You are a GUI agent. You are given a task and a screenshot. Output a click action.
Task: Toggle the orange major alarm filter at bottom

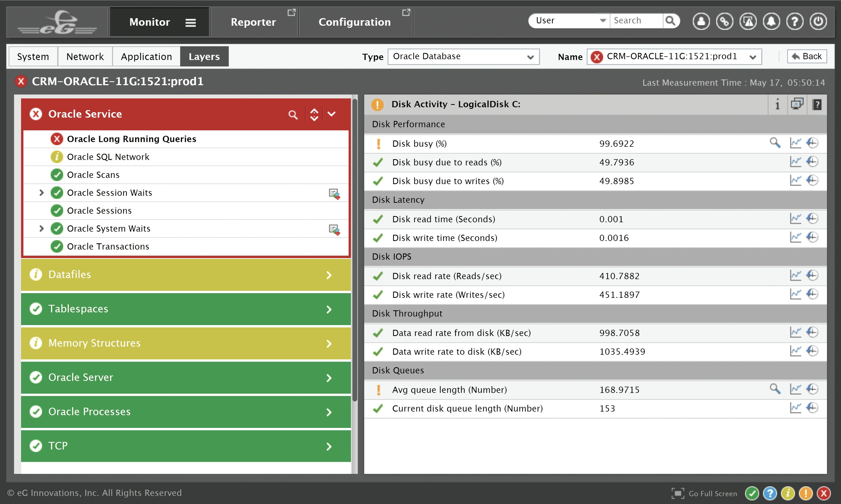pos(806,493)
